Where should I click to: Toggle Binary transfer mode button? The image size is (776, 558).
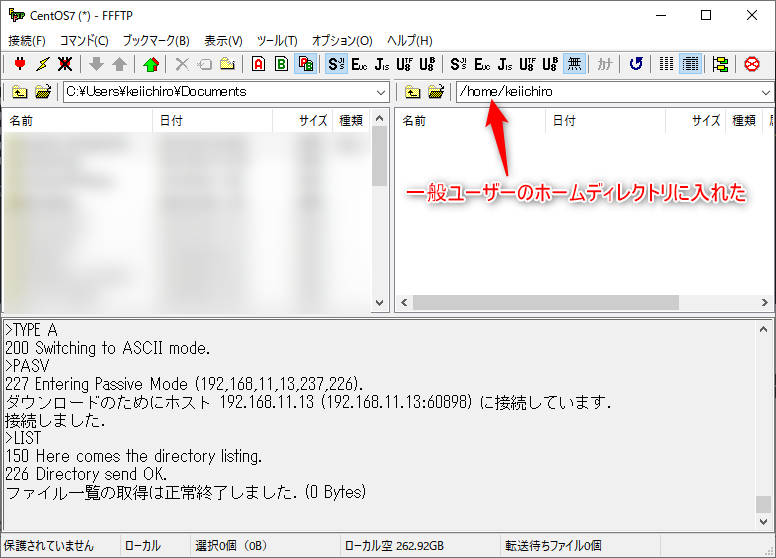pos(281,64)
